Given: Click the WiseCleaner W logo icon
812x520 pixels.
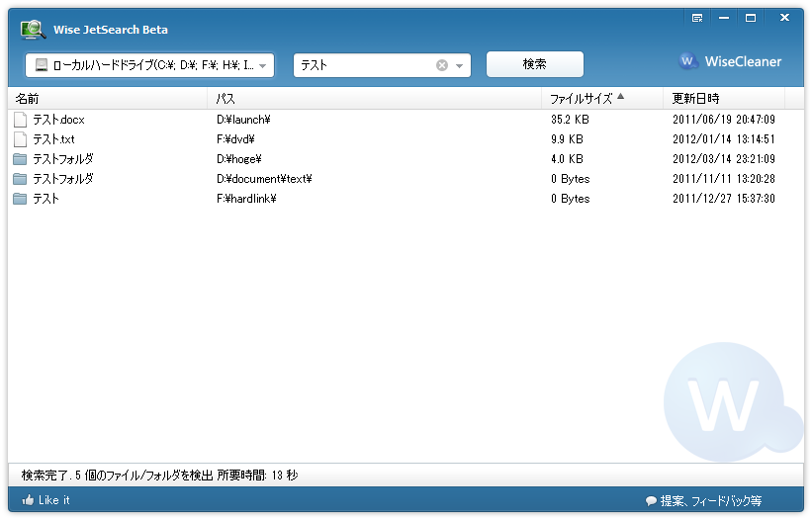Looking at the screenshot, I should pos(688,61).
